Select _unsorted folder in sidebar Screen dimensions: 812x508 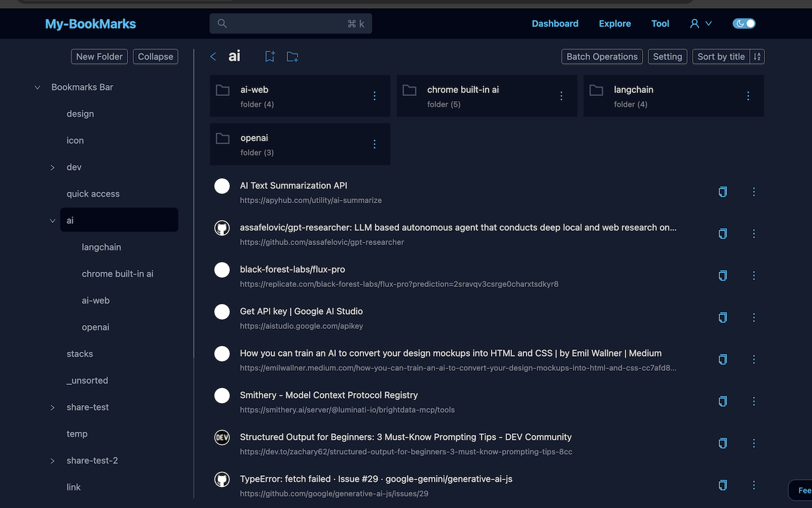click(87, 380)
